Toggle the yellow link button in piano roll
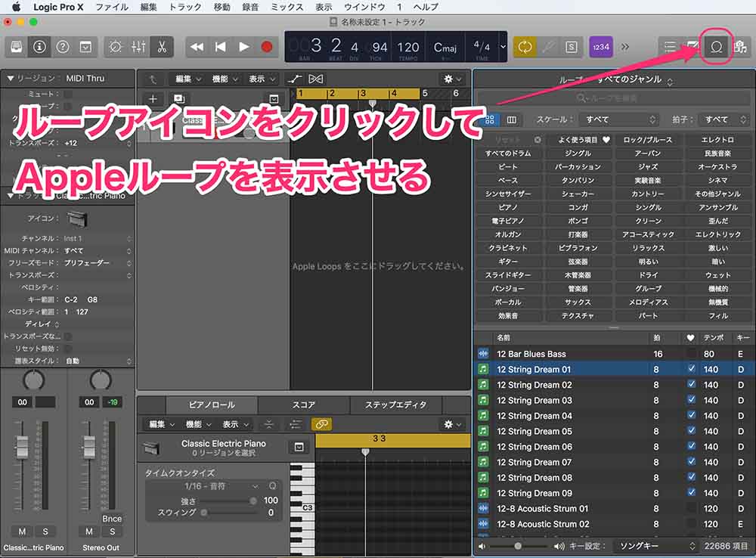The width and height of the screenshot is (756, 558). tap(321, 424)
